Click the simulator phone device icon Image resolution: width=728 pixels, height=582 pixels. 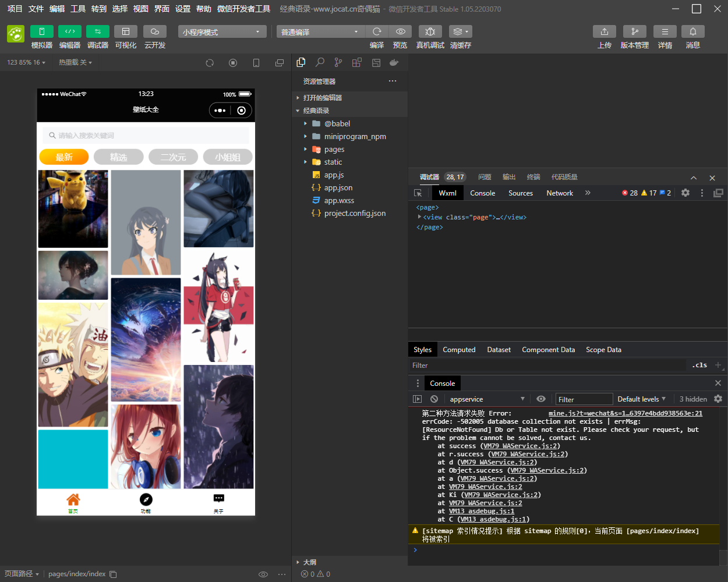[256, 63]
